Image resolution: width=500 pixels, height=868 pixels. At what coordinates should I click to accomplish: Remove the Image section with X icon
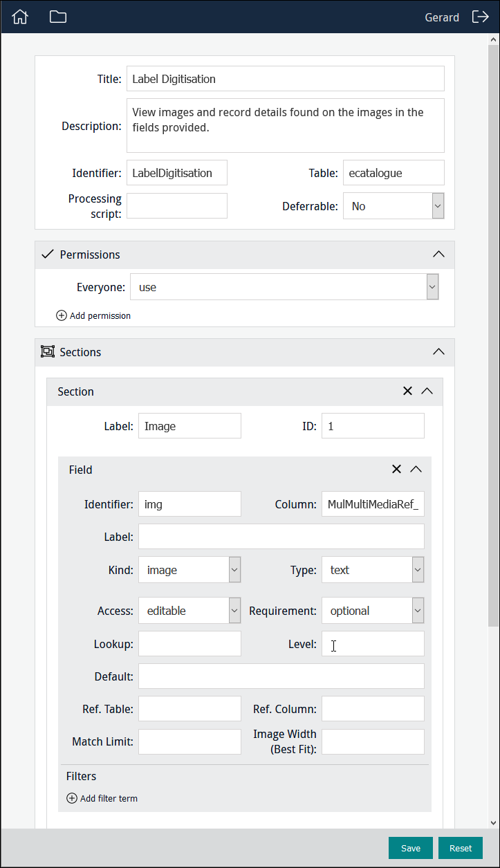pyautogui.click(x=407, y=391)
